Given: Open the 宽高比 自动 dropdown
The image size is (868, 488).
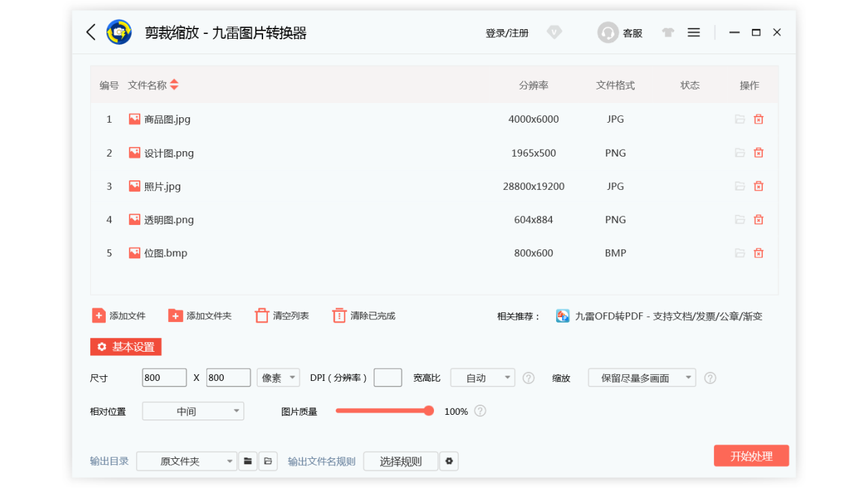Looking at the screenshot, I should point(482,378).
